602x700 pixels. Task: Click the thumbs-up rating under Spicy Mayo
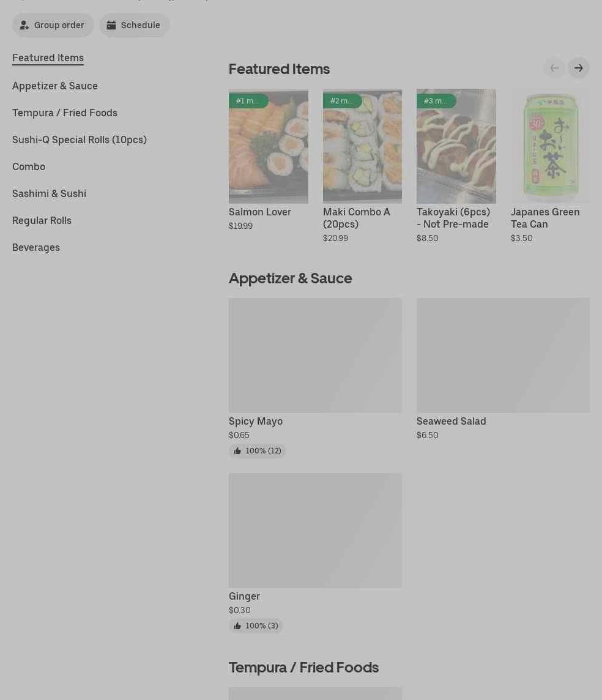click(x=258, y=451)
